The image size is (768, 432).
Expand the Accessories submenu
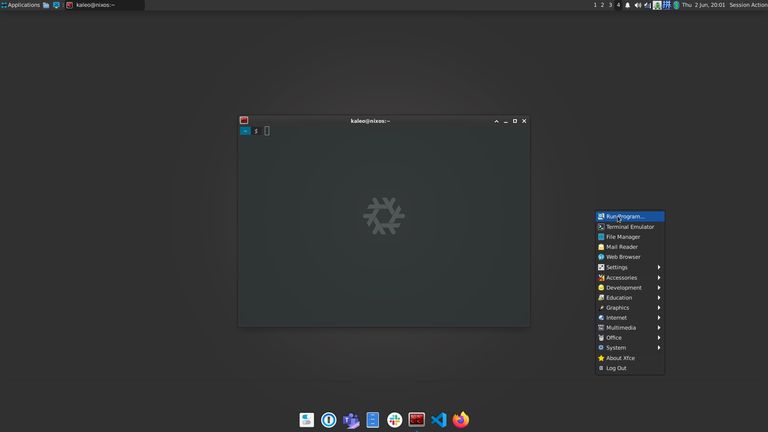pyautogui.click(x=630, y=278)
